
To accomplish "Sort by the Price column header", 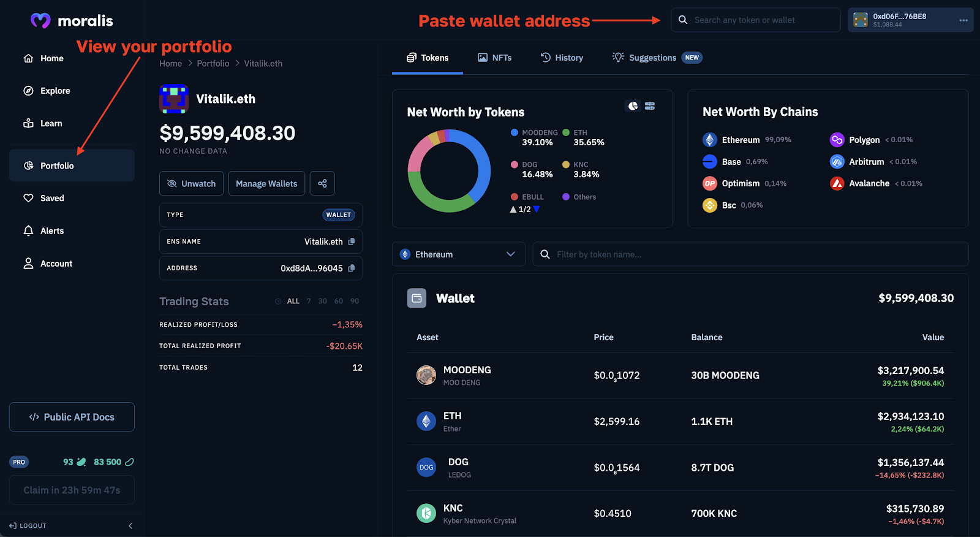I will [603, 337].
